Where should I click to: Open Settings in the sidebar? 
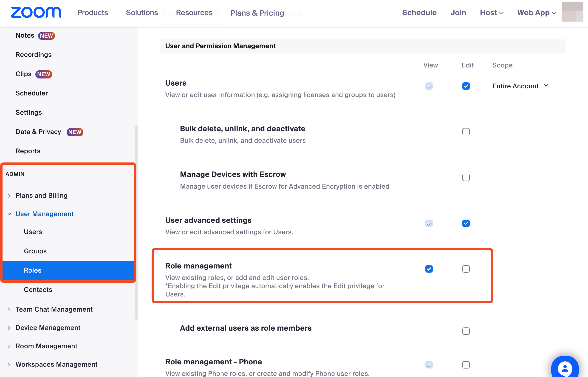point(29,113)
